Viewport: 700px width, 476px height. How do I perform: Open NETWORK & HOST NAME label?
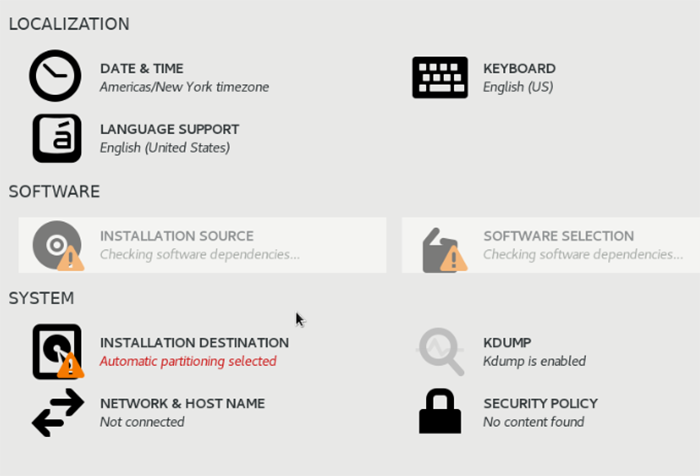[182, 403]
